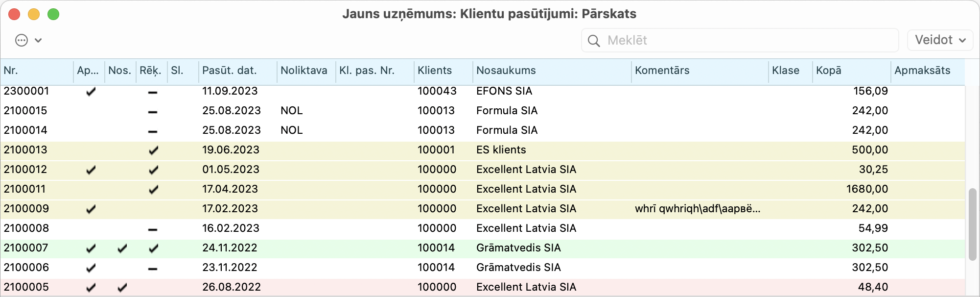Click the green zoom window button
The image size is (980, 297).
pyautogui.click(x=53, y=14)
